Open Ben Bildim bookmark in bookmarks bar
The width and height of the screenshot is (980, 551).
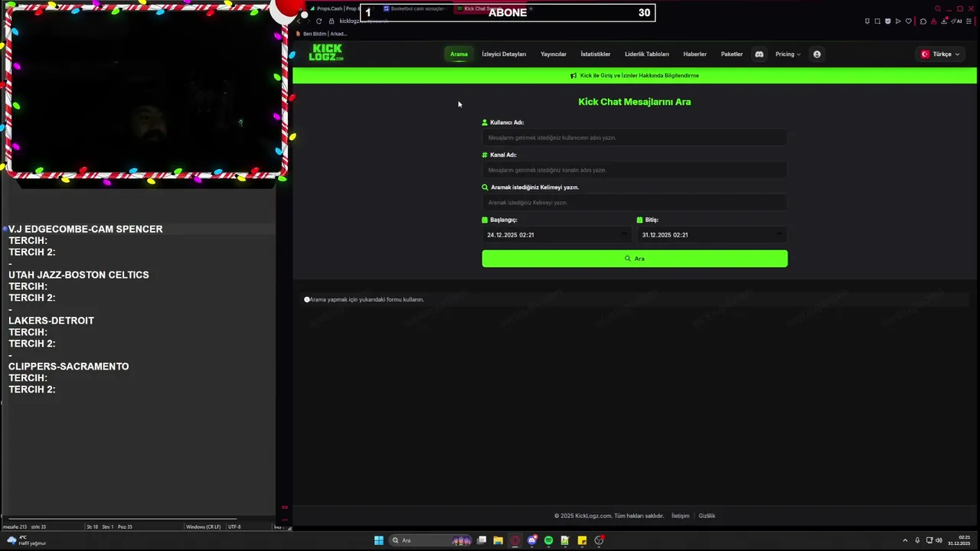tap(322, 34)
